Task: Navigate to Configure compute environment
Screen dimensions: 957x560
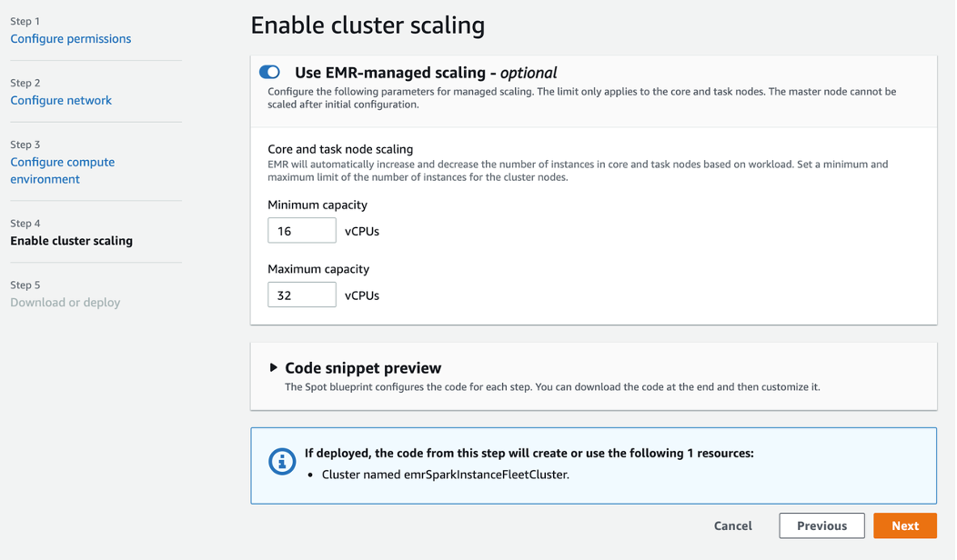Action: click(x=62, y=170)
